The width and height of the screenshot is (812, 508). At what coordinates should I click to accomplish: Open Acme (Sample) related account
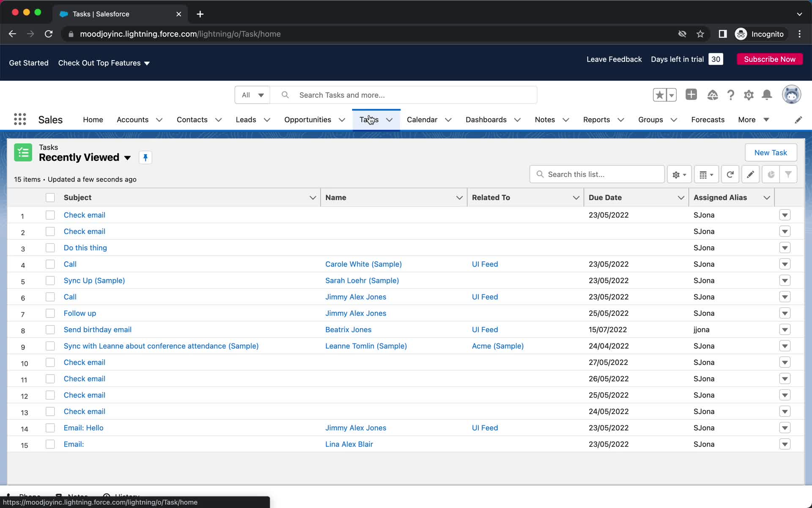[x=498, y=346]
